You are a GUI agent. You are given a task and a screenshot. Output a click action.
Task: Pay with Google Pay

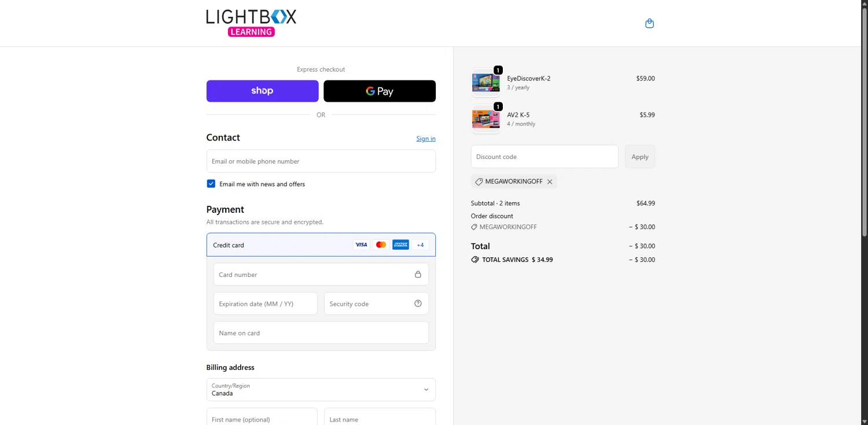(380, 91)
